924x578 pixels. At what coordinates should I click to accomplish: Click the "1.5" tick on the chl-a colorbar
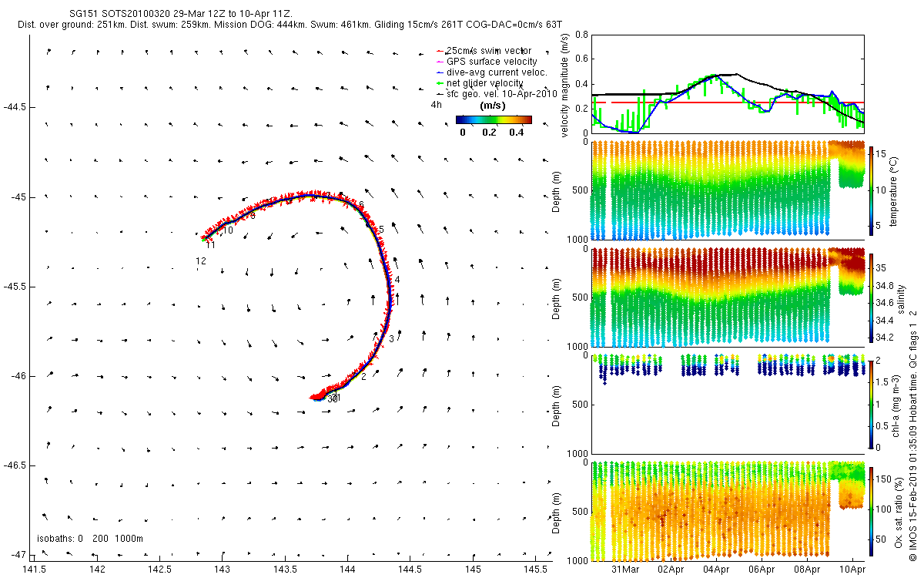click(x=884, y=381)
